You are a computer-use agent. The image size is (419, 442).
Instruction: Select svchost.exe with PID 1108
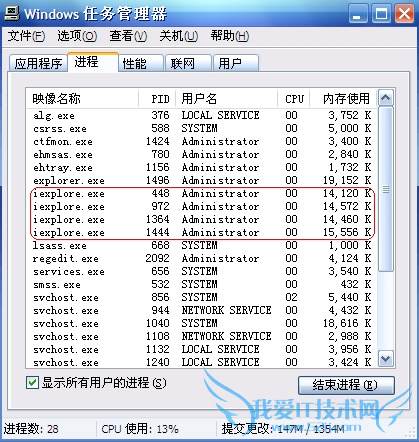202,336
